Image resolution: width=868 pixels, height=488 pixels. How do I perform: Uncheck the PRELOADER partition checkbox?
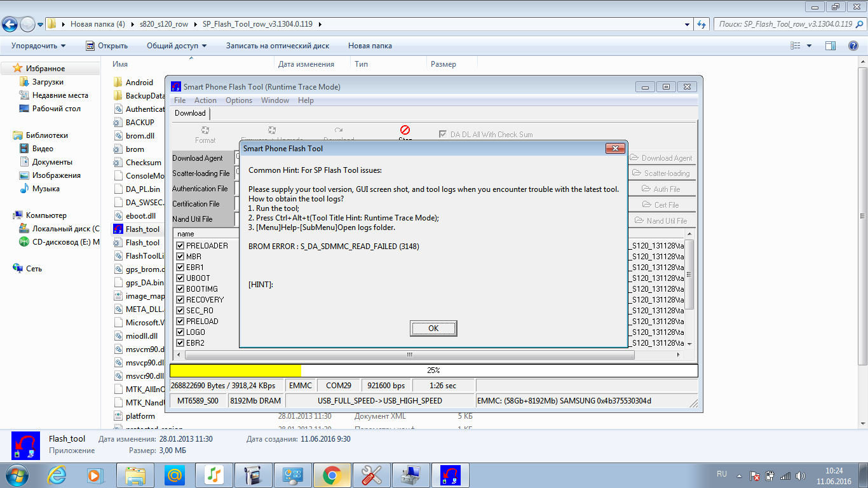click(180, 246)
